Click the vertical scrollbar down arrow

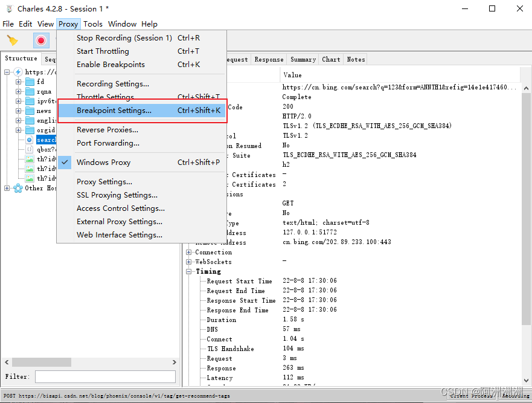(x=526, y=380)
